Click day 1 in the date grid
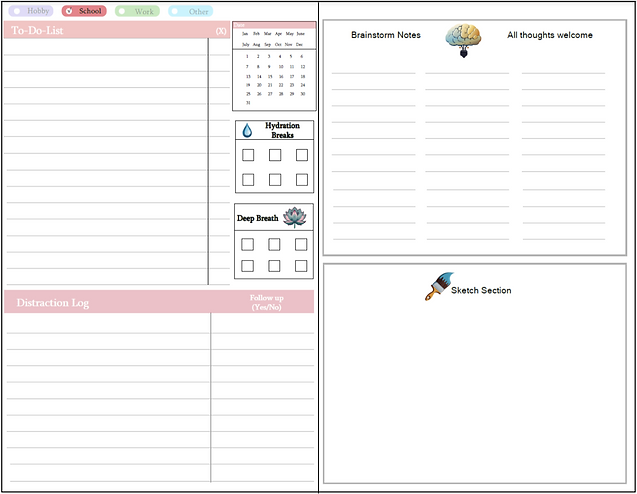Image resolution: width=637 pixels, height=494 pixels. 247,56
